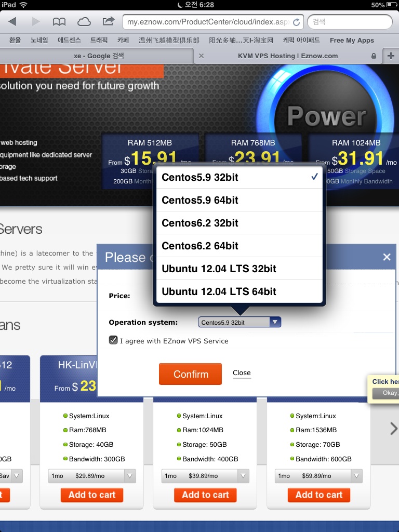Open 카페 bookmark
399x532 pixels.
click(x=123, y=40)
